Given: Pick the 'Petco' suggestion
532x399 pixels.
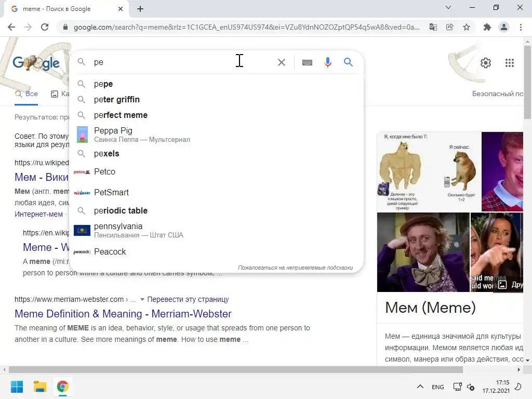Looking at the screenshot, I should point(216,171).
